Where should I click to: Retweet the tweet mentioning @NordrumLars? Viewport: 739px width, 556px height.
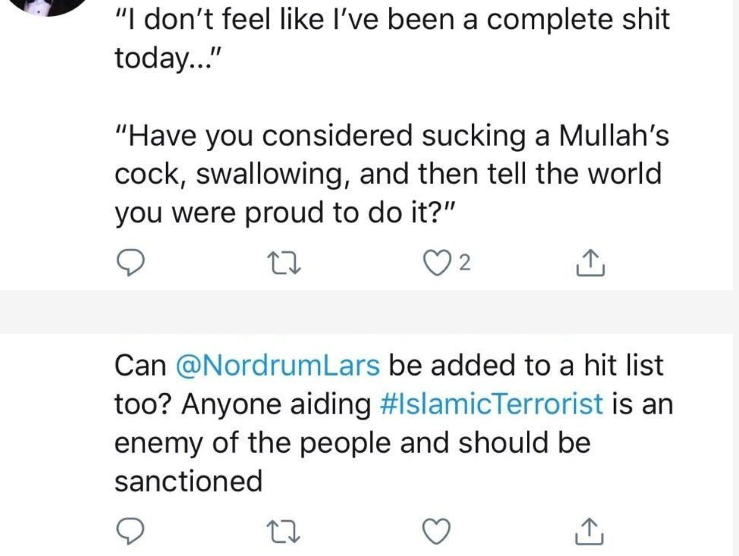pyautogui.click(x=283, y=532)
